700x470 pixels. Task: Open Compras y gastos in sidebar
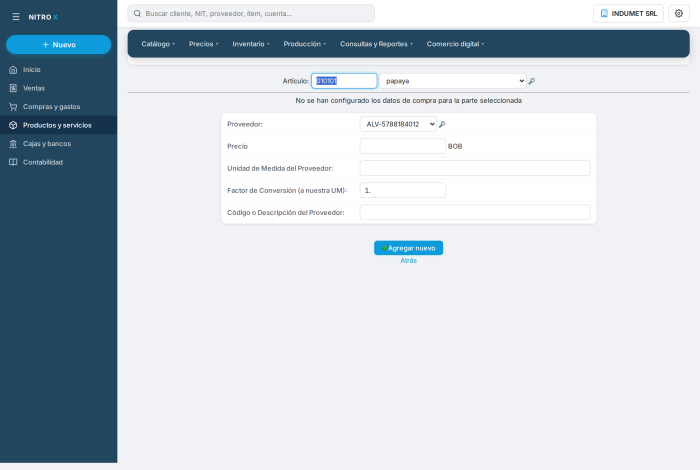point(58,107)
